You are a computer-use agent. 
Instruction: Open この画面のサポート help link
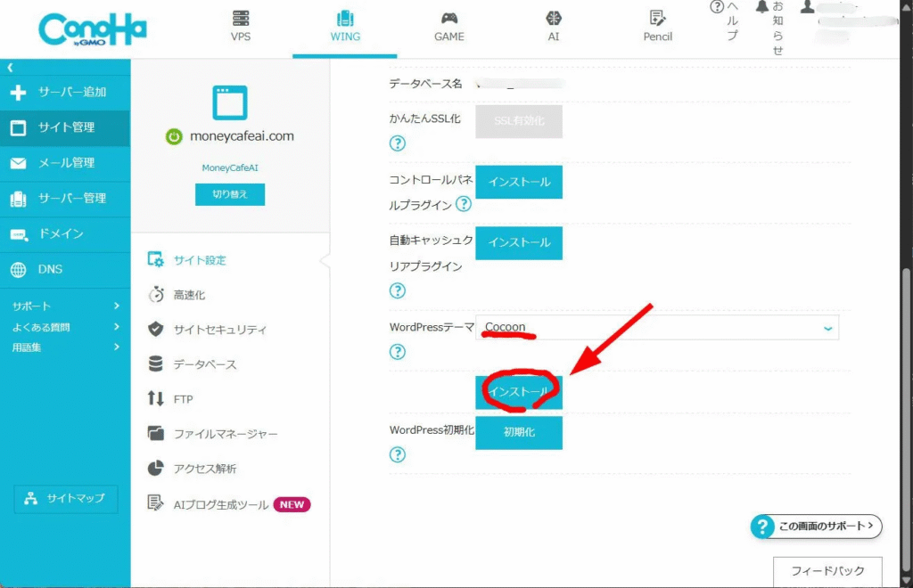tap(816, 527)
